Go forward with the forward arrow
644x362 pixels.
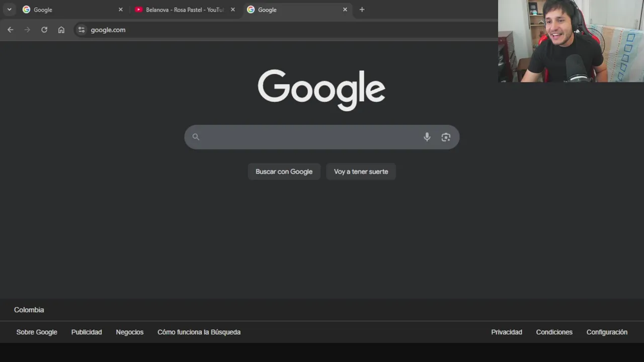coord(27,30)
